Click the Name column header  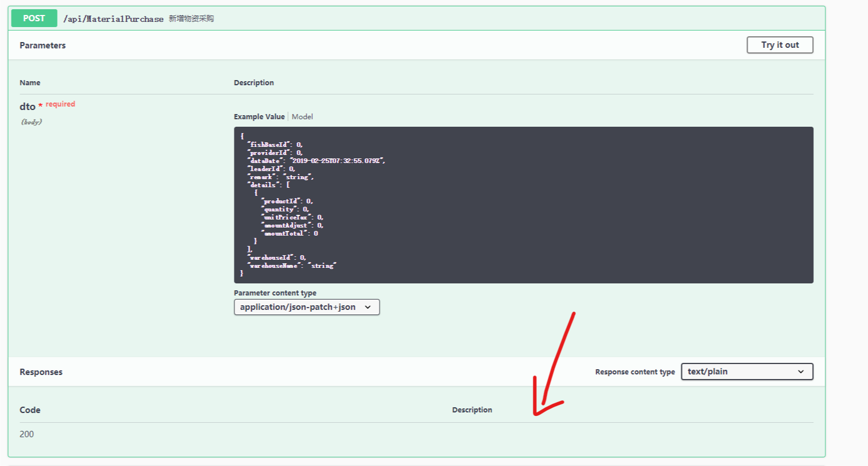pos(29,82)
